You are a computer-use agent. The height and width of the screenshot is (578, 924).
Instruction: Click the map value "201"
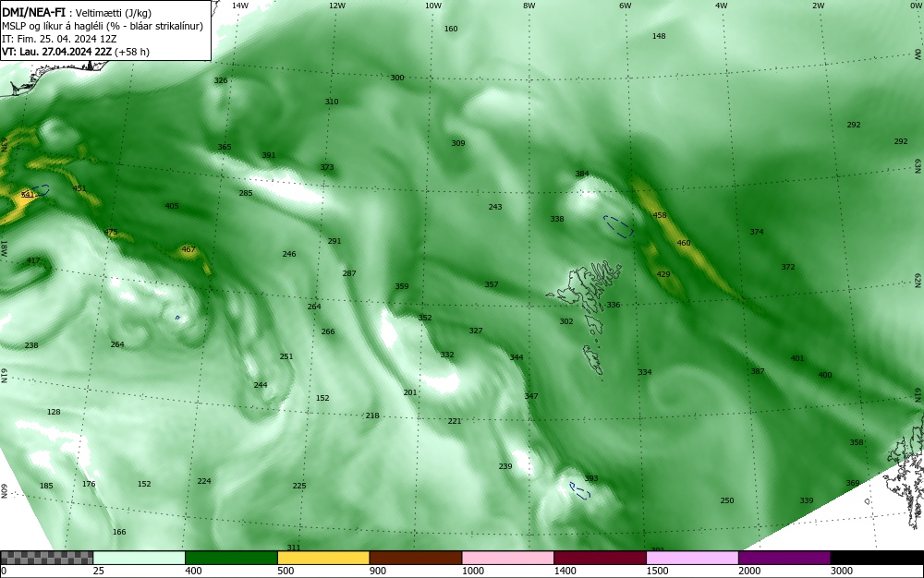pyautogui.click(x=410, y=392)
